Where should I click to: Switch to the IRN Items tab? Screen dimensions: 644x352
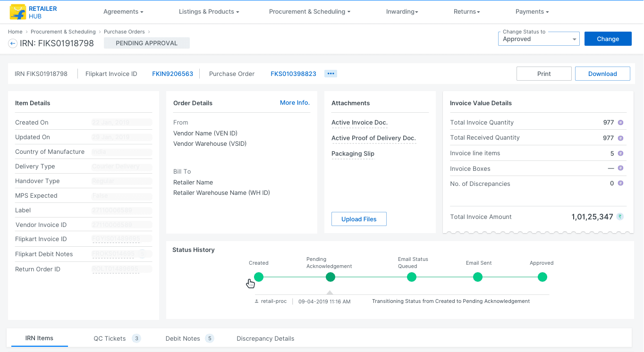click(x=39, y=338)
